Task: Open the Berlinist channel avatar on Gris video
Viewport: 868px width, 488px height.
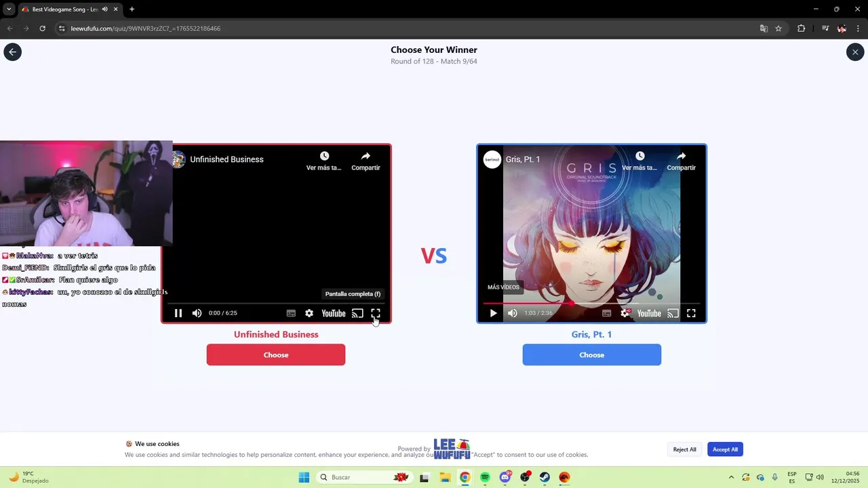Action: [x=492, y=159]
